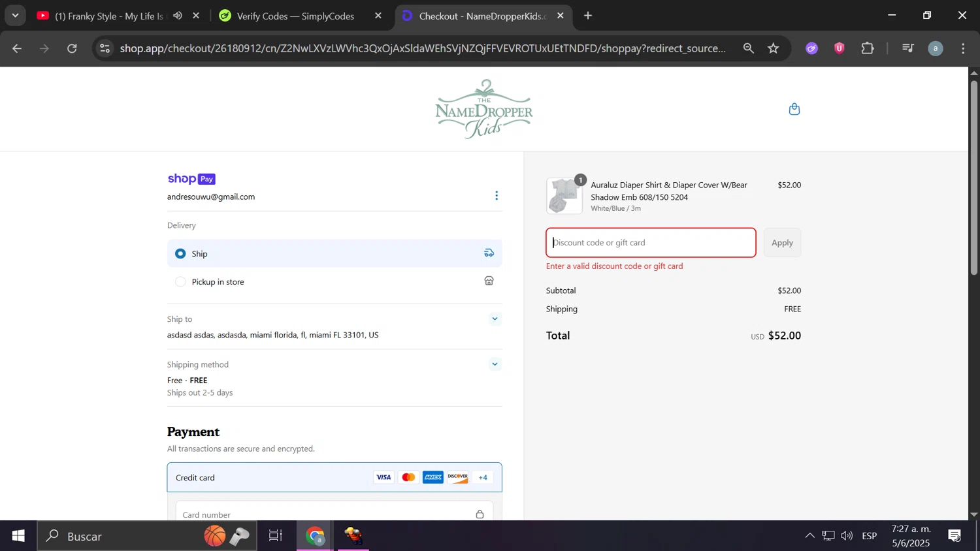The width and height of the screenshot is (980, 551).
Task: Click the Mastercard logo
Action: click(408, 477)
